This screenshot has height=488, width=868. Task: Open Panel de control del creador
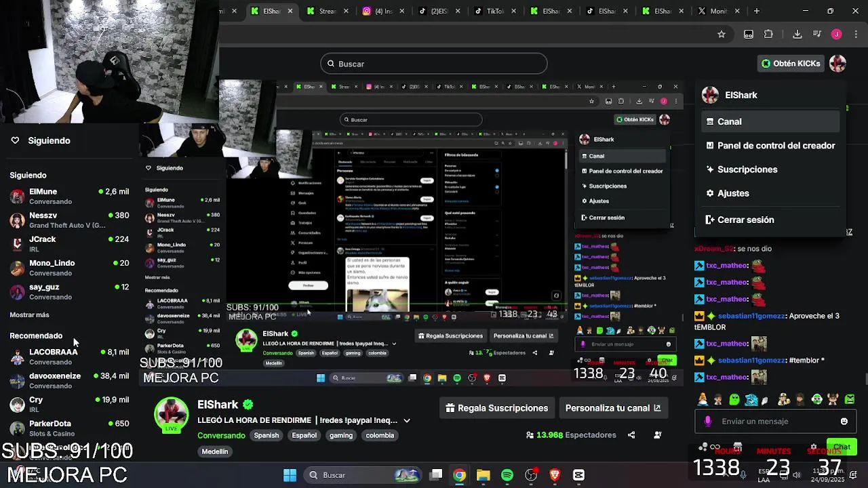tap(770, 146)
